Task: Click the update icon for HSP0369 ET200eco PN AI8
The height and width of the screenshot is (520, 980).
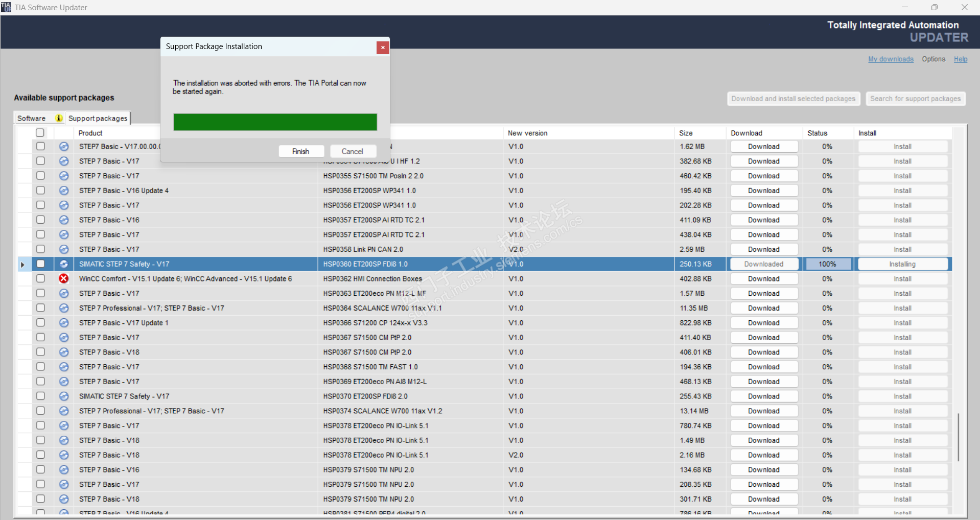Action: [x=64, y=382]
